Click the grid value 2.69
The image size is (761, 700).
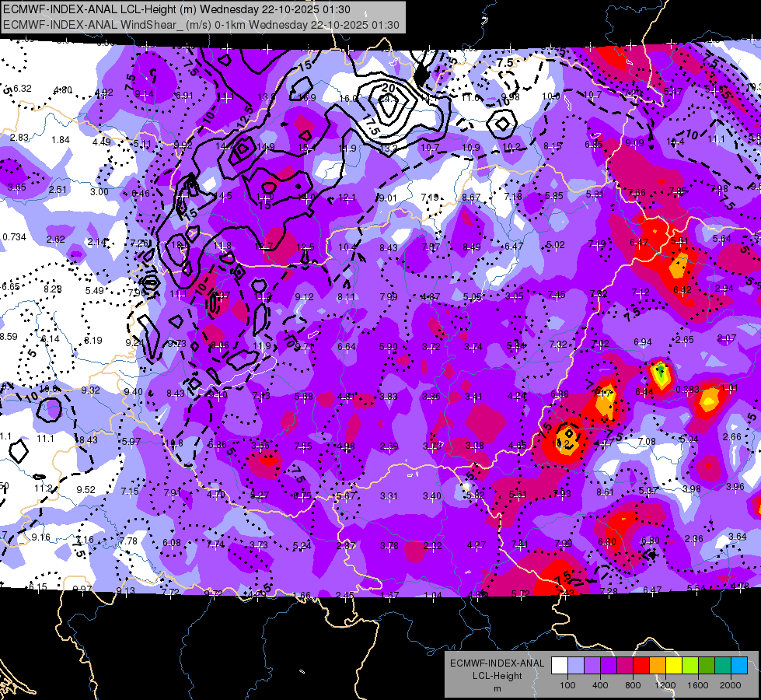(389, 446)
